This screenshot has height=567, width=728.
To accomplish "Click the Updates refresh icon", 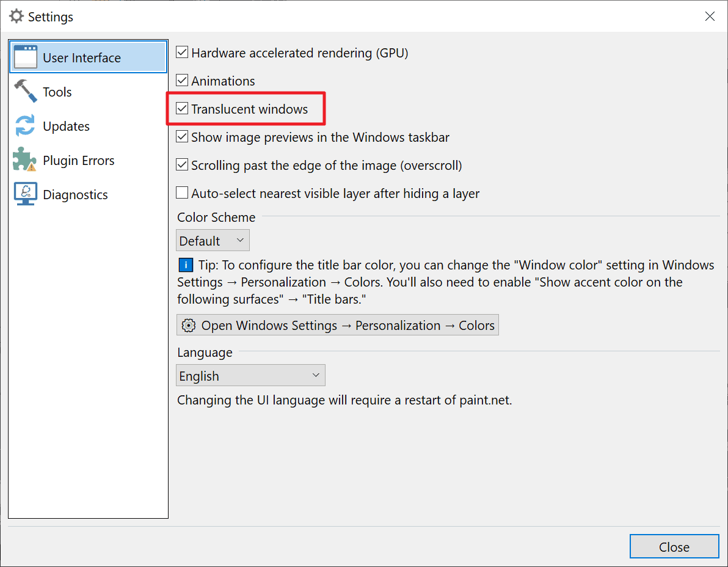I will [24, 125].
